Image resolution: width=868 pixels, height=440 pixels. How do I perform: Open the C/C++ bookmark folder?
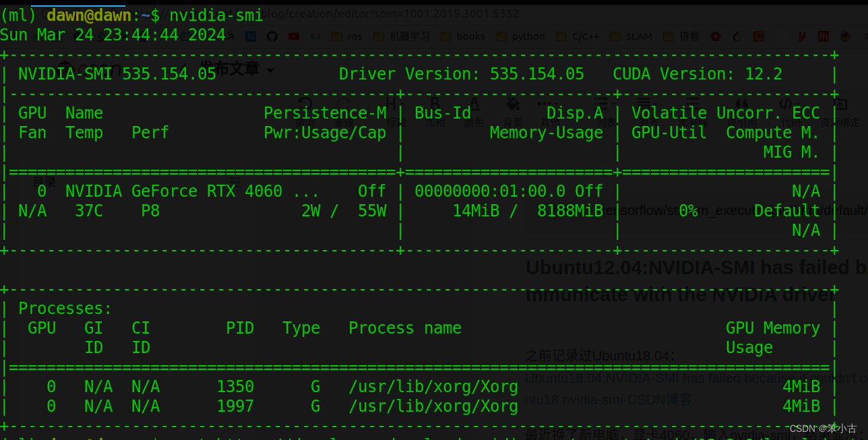tap(578, 36)
